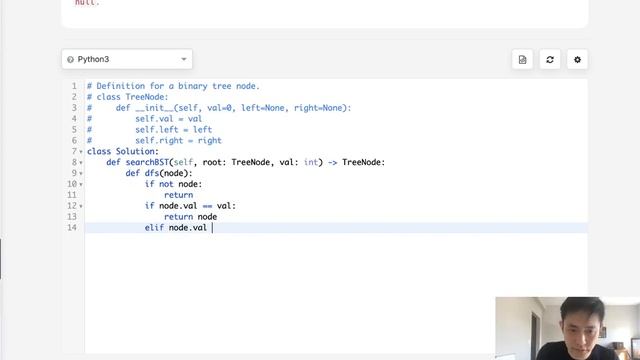
Task: Click the '# class TreeNode:' comment line
Action: pos(127,97)
